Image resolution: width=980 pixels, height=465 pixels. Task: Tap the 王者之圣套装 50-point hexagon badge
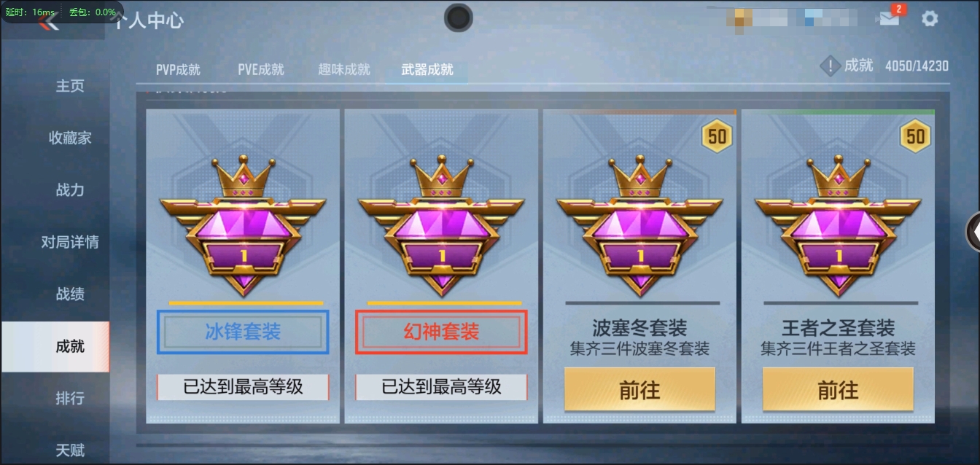tap(915, 136)
